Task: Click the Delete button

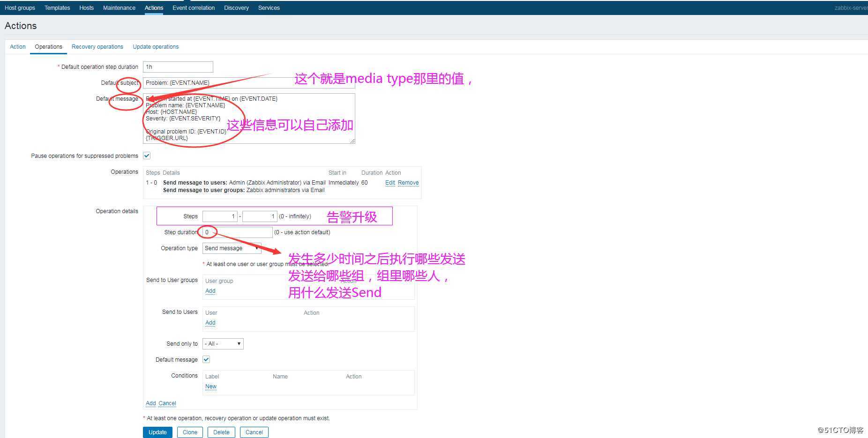Action: coord(221,432)
